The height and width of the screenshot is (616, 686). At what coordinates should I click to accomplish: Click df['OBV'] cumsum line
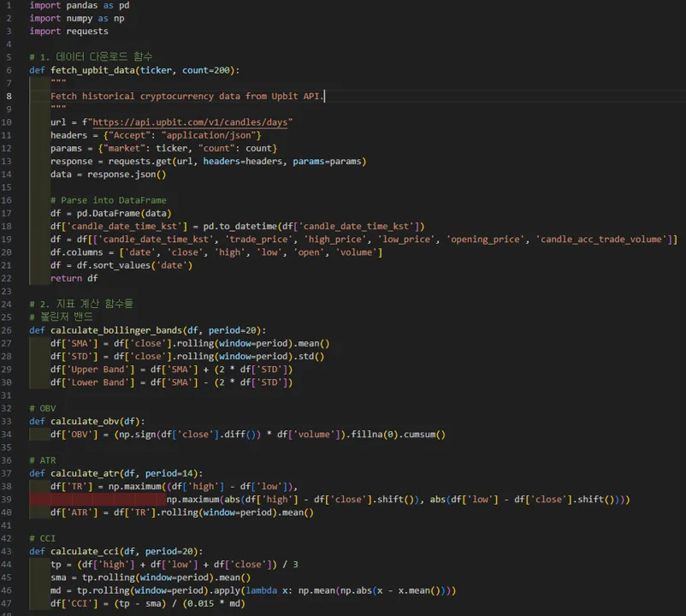[x=247, y=435]
